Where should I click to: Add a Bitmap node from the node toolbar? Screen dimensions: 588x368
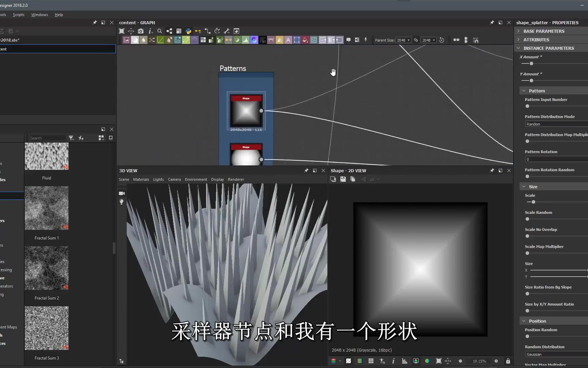tap(126, 40)
